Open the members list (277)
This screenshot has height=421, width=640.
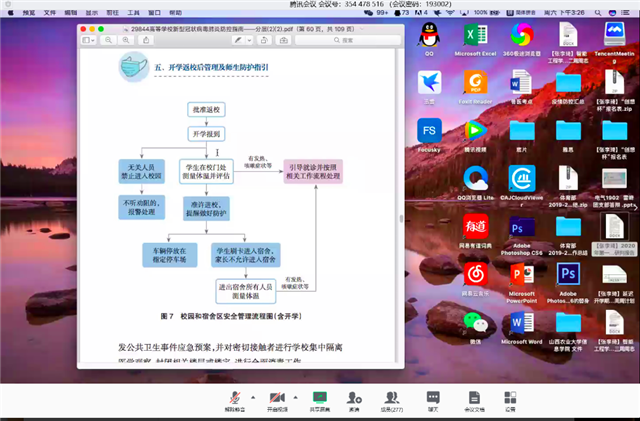tap(392, 401)
